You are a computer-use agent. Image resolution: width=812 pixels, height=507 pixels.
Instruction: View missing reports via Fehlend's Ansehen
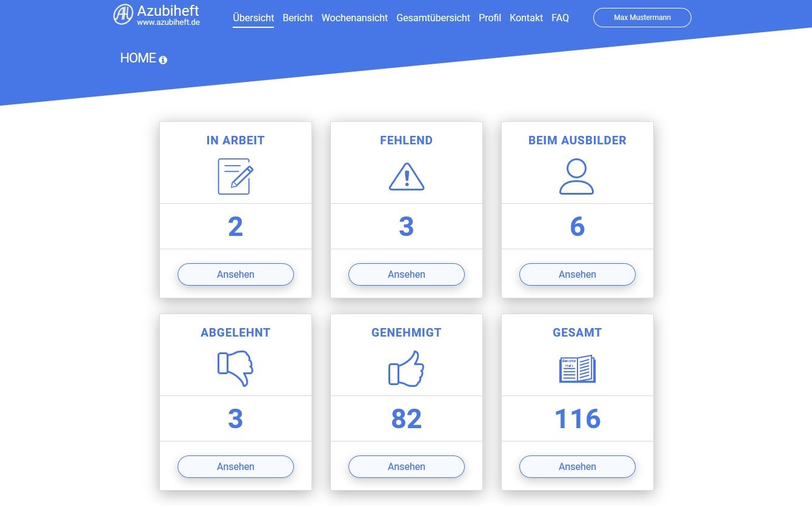tap(406, 274)
